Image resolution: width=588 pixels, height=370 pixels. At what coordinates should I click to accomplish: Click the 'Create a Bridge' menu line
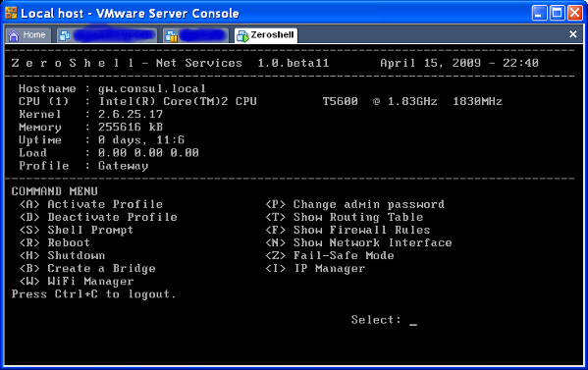click(87, 268)
